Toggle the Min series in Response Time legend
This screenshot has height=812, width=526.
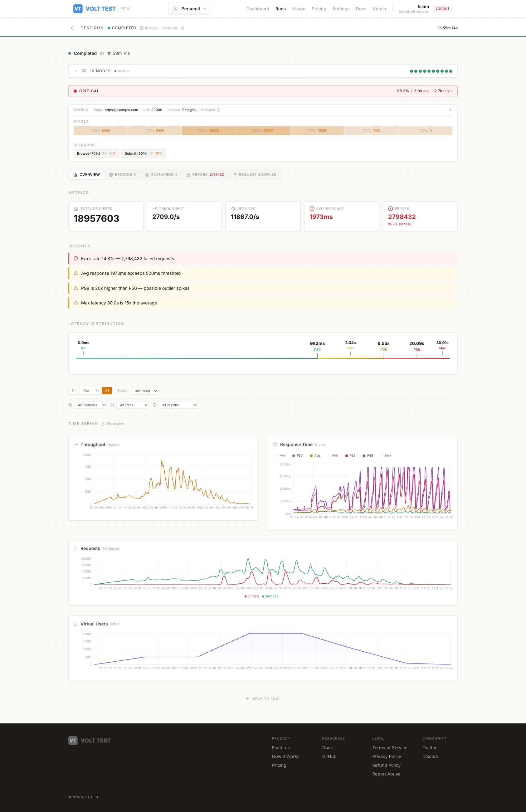(x=280, y=455)
